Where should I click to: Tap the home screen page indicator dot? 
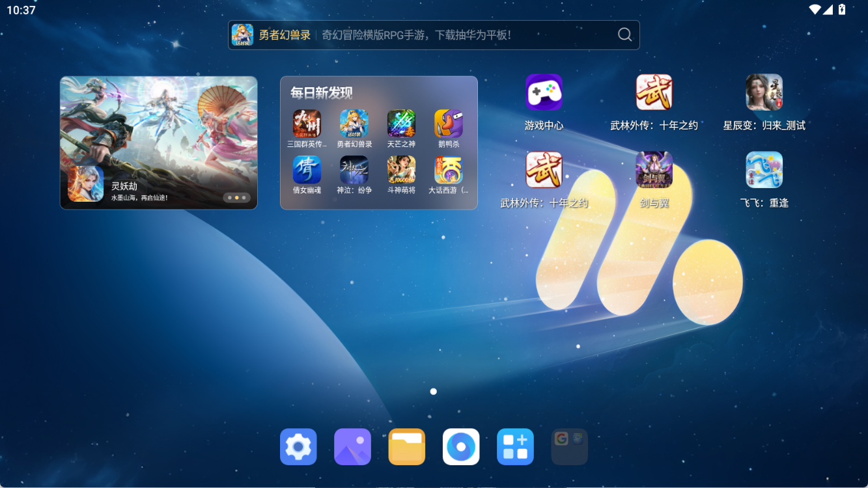tap(434, 392)
